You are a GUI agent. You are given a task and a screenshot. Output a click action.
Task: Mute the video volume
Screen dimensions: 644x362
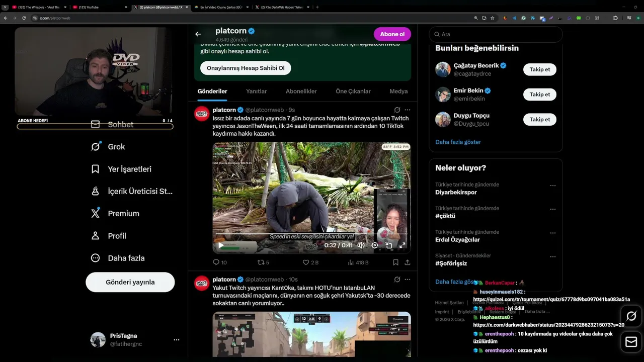pyautogui.click(x=361, y=245)
